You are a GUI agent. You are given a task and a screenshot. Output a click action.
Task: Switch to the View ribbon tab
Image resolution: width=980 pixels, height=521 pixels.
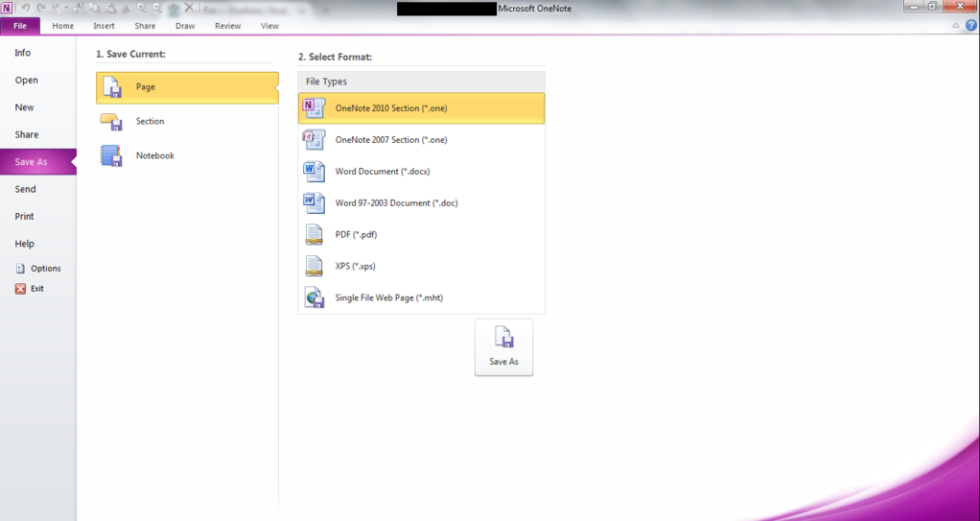click(x=269, y=26)
